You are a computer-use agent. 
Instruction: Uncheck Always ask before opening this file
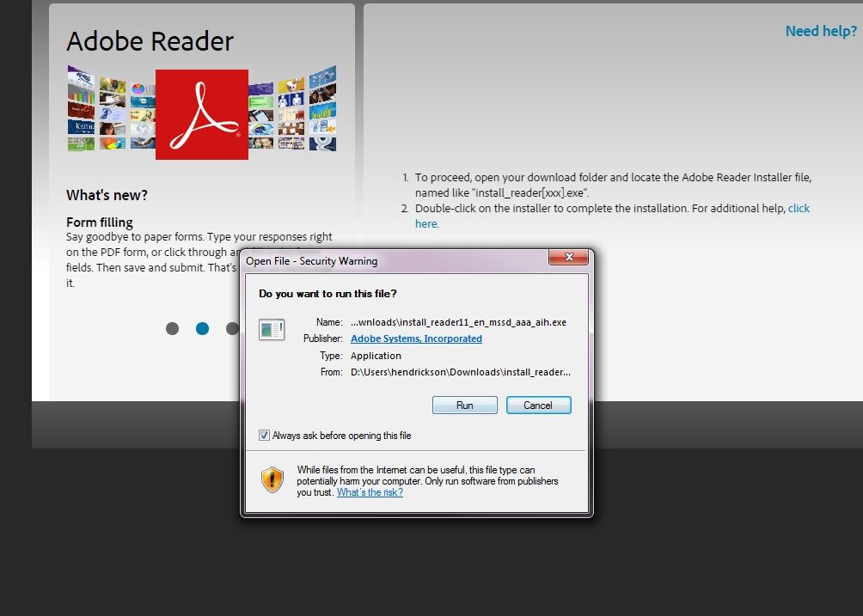pyautogui.click(x=265, y=436)
